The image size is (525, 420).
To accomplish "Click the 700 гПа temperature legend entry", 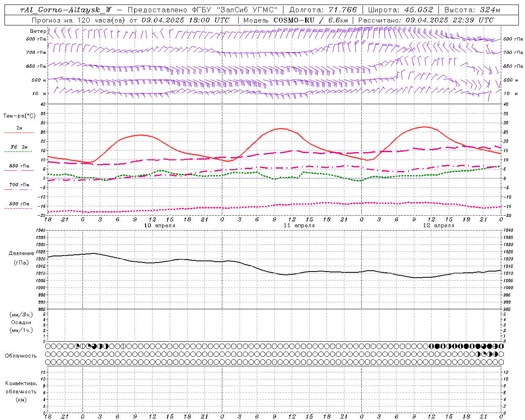I will click(x=19, y=185).
